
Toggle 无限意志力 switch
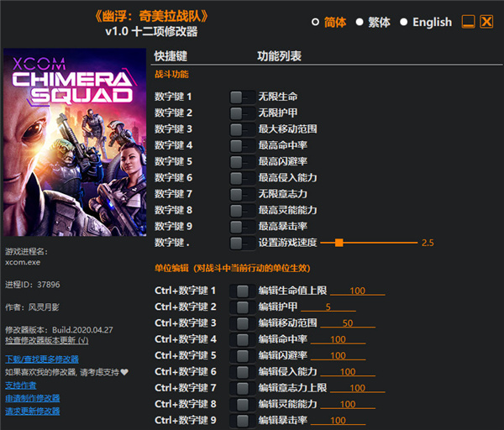[x=243, y=194]
